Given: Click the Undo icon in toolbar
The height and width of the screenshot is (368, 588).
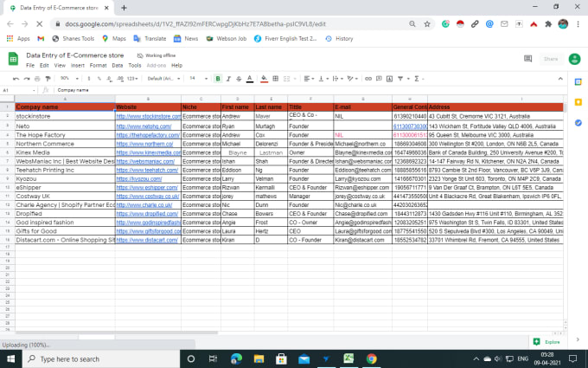Looking at the screenshot, I should [x=16, y=79].
